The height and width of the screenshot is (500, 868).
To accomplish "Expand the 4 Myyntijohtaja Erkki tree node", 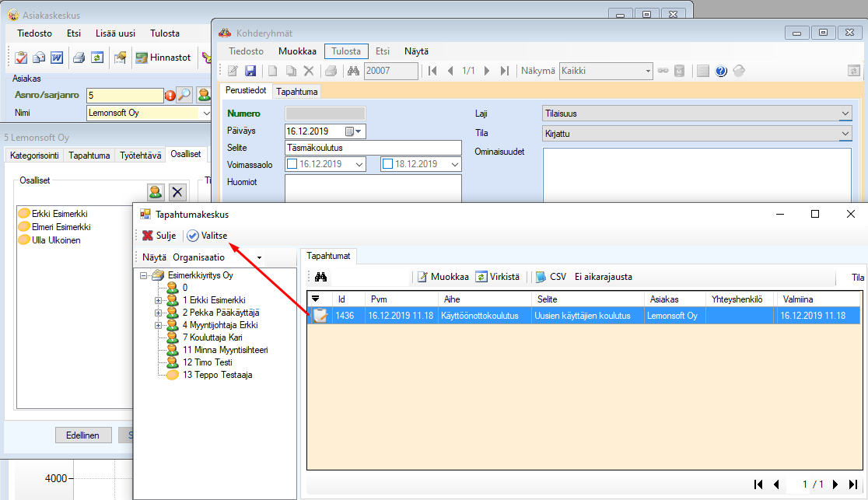I will point(159,325).
